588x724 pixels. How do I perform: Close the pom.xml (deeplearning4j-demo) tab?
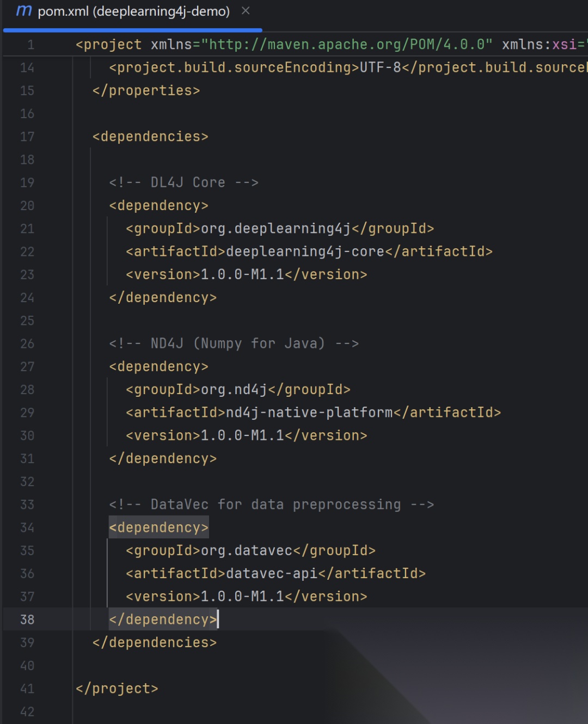246,11
